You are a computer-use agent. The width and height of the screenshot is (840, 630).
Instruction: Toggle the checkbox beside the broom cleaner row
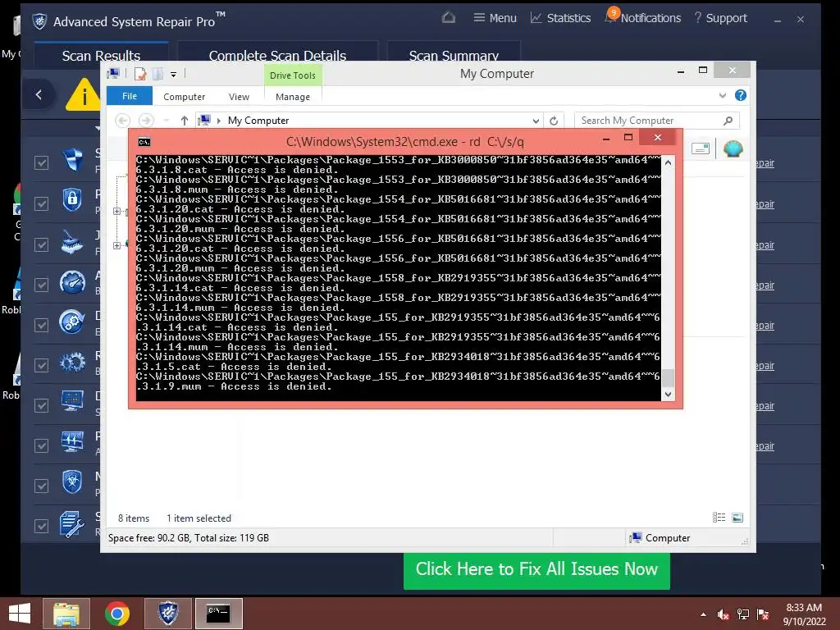tap(41, 244)
